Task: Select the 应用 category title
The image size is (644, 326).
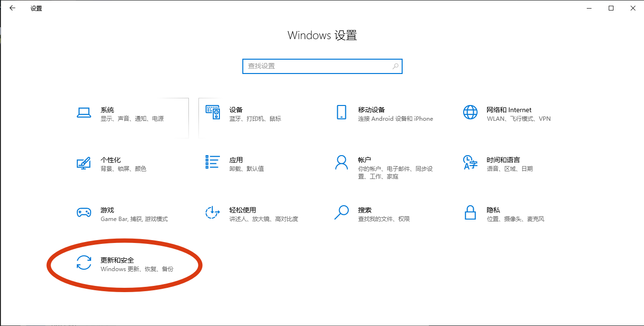Action: pyautogui.click(x=236, y=160)
